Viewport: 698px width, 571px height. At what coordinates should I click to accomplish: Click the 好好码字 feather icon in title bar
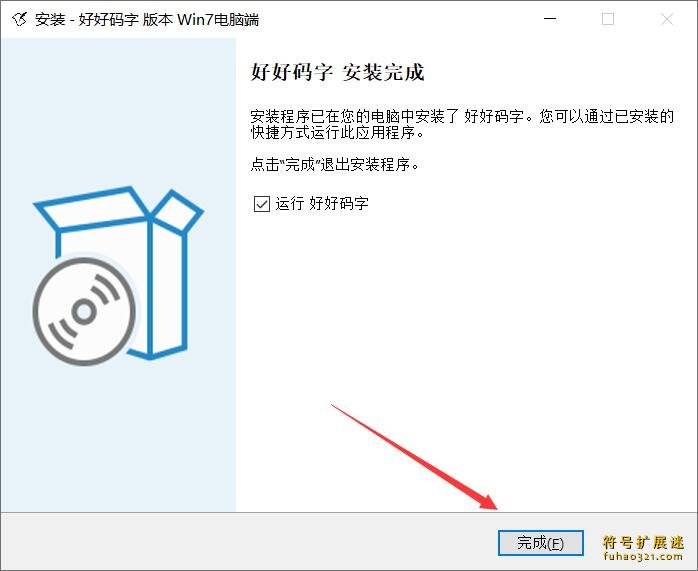point(20,19)
